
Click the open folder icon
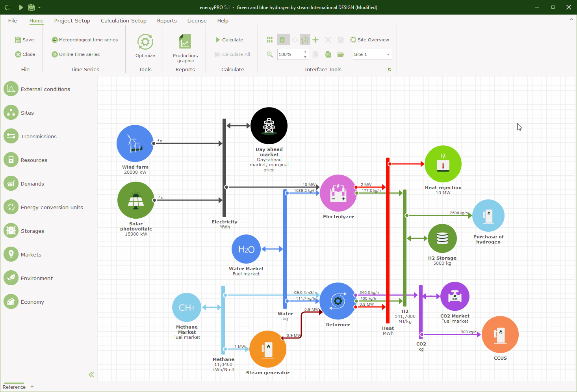coord(341,54)
